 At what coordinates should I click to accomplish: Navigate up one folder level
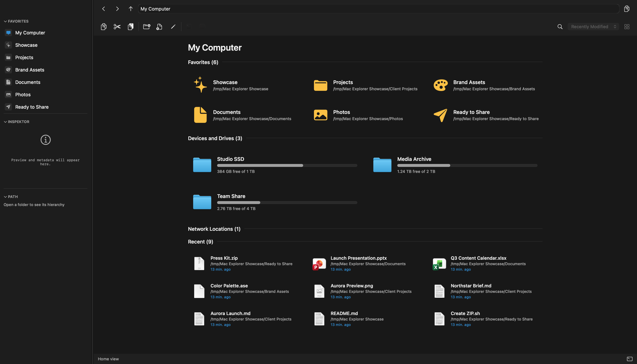tap(130, 9)
